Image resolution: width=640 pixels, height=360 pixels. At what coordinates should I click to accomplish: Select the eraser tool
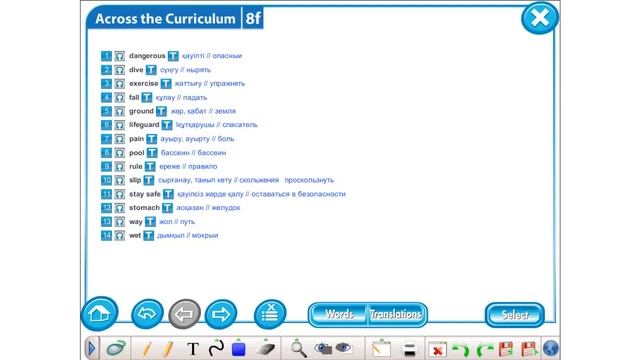tap(266, 349)
